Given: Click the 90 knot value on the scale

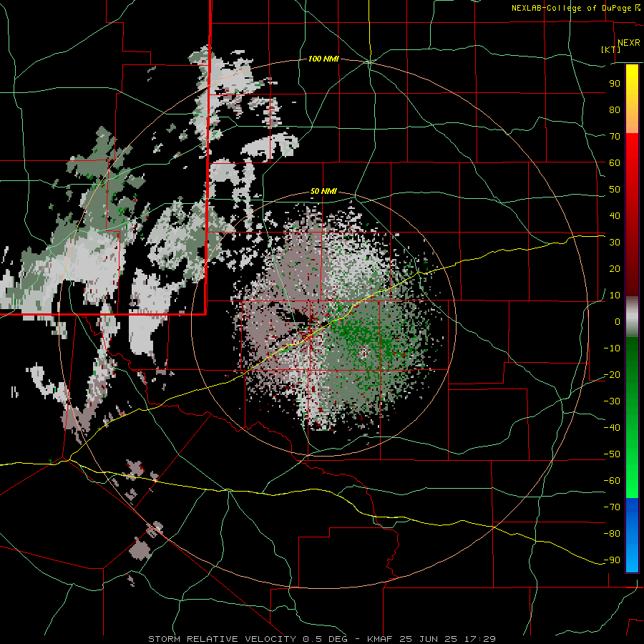Looking at the screenshot, I should [x=615, y=84].
